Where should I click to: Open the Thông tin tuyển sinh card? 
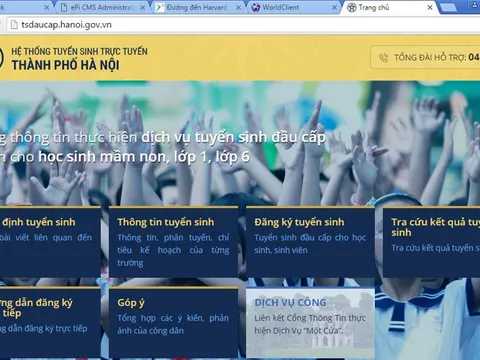pos(173,242)
